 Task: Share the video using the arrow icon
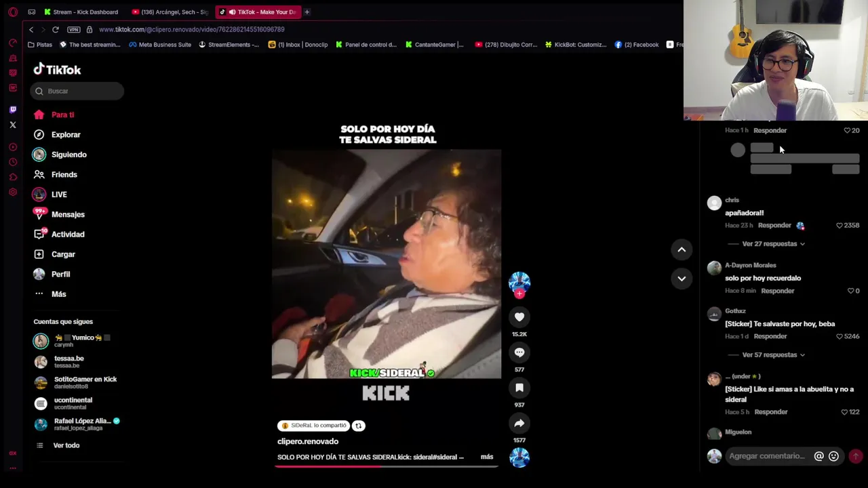point(519,423)
